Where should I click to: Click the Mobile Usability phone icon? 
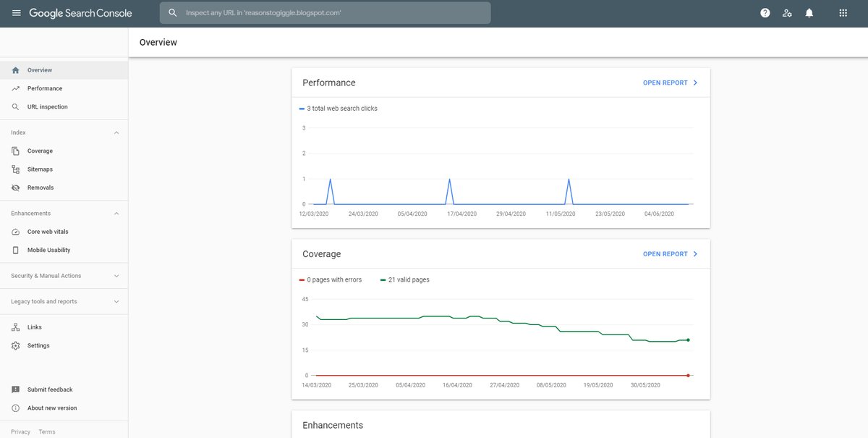(16, 250)
